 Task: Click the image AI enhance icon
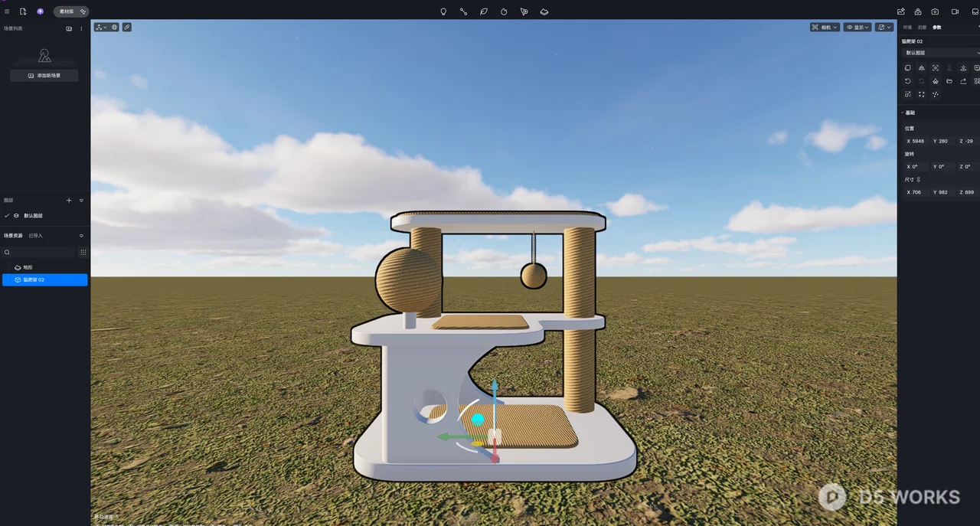coord(901,11)
